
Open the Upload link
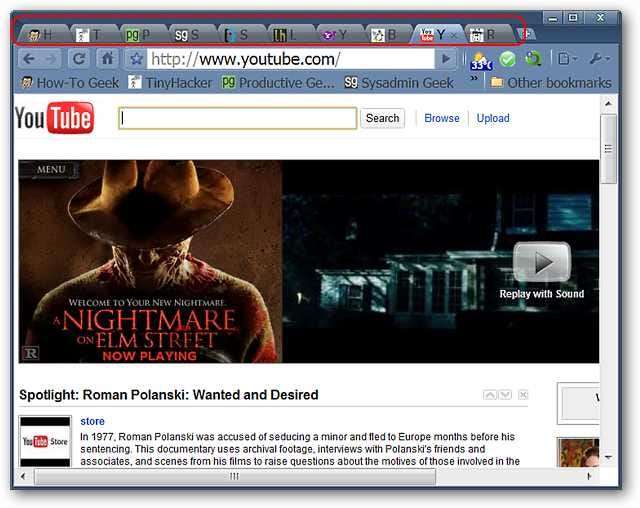[492, 118]
